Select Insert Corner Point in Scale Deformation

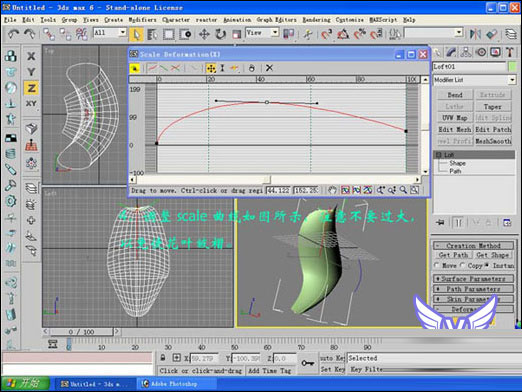pyautogui.click(x=234, y=68)
